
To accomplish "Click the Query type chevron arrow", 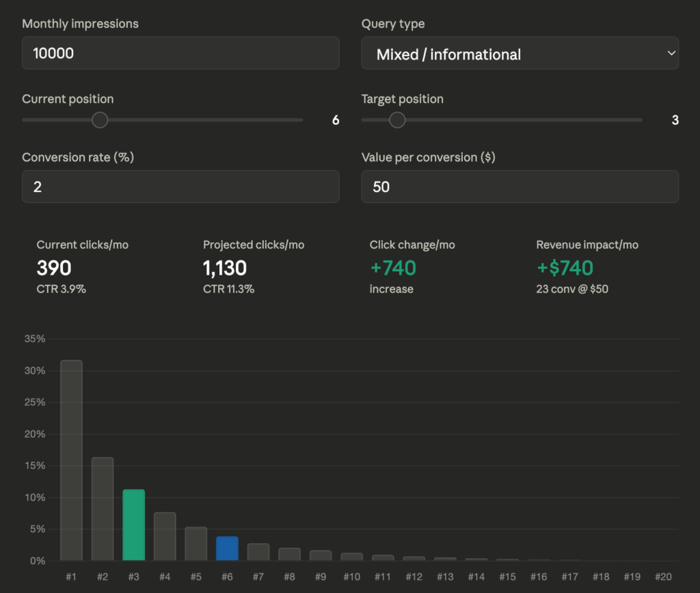I will 671,53.
